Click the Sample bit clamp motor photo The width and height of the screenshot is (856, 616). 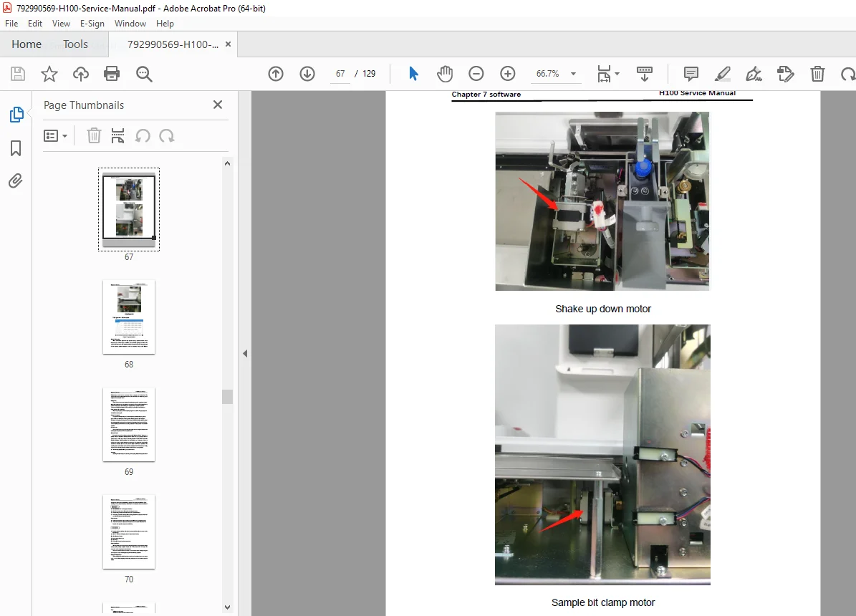pos(602,455)
